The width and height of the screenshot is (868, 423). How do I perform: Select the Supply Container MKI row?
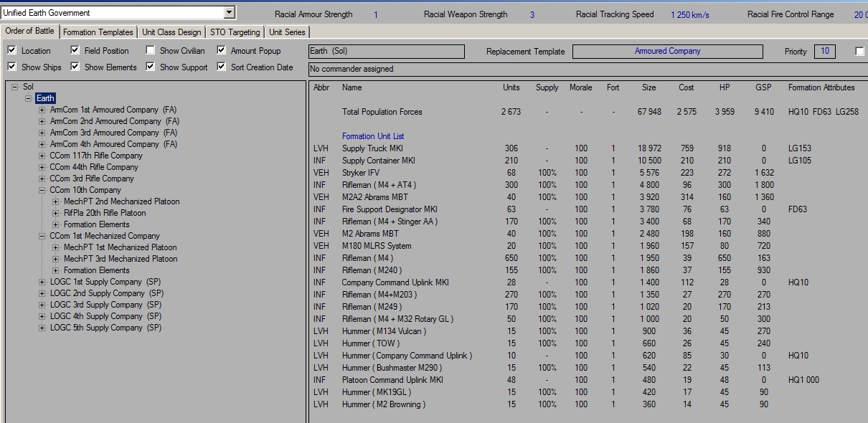tap(588, 161)
